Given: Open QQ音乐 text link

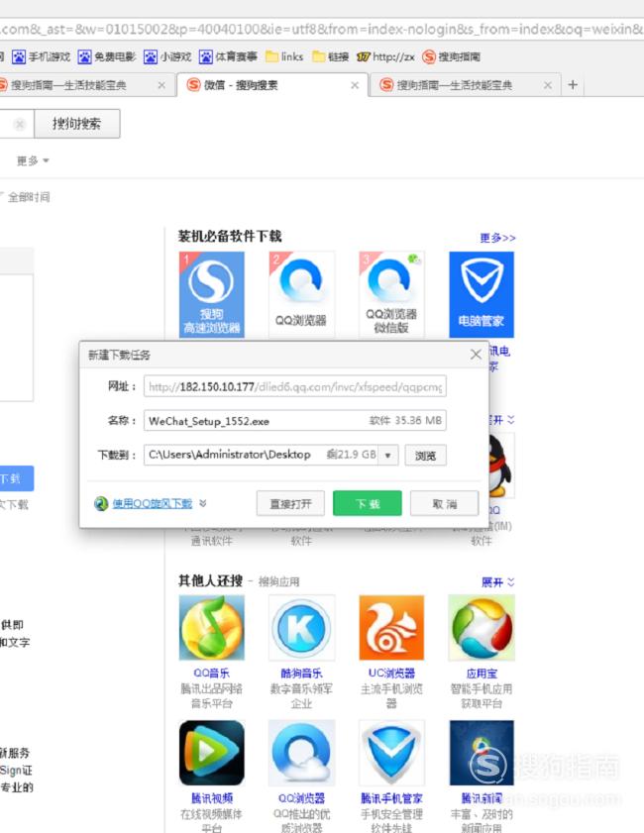Looking at the screenshot, I should pyautogui.click(x=211, y=674).
